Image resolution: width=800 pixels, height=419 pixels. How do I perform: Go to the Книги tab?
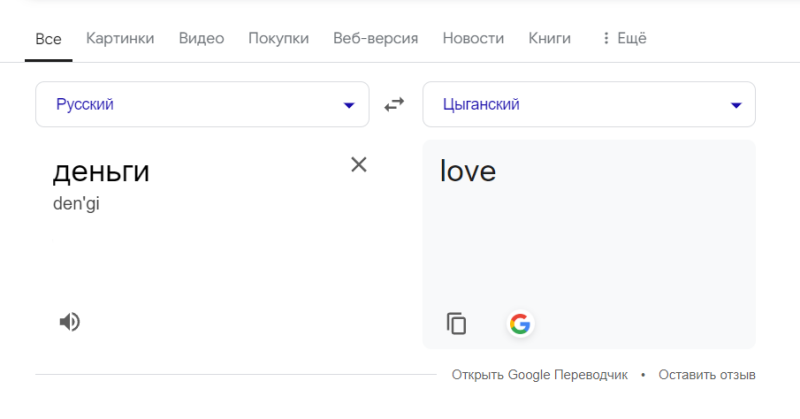549,38
